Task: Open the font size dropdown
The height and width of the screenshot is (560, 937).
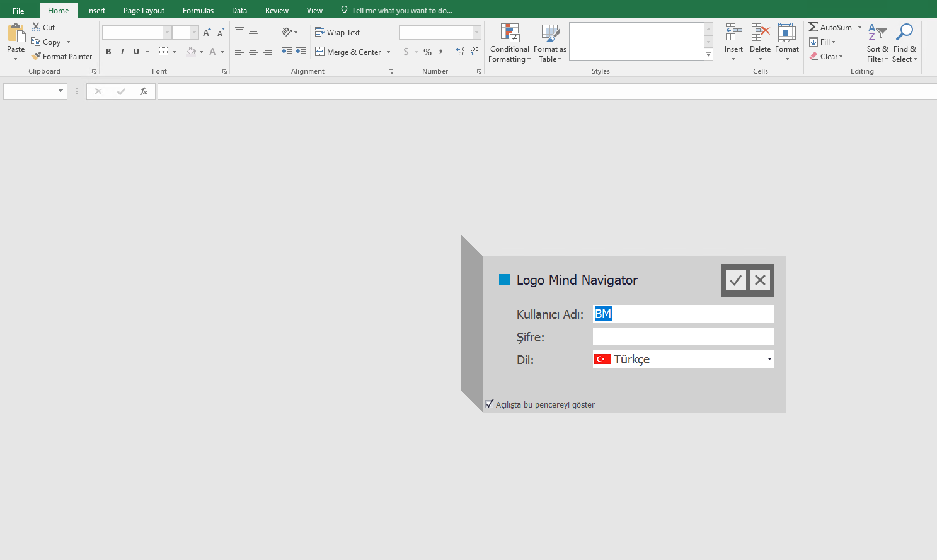Action: click(195, 32)
